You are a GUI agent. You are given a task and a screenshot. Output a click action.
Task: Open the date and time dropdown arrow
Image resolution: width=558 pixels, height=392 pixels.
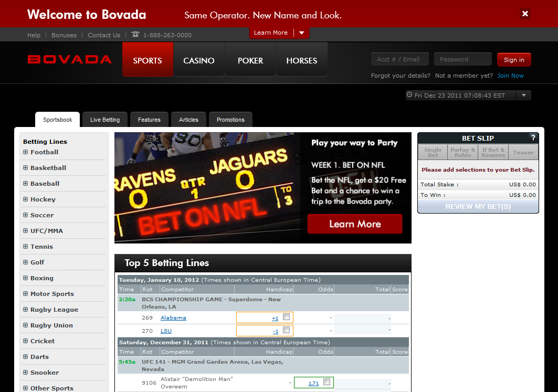coord(523,96)
